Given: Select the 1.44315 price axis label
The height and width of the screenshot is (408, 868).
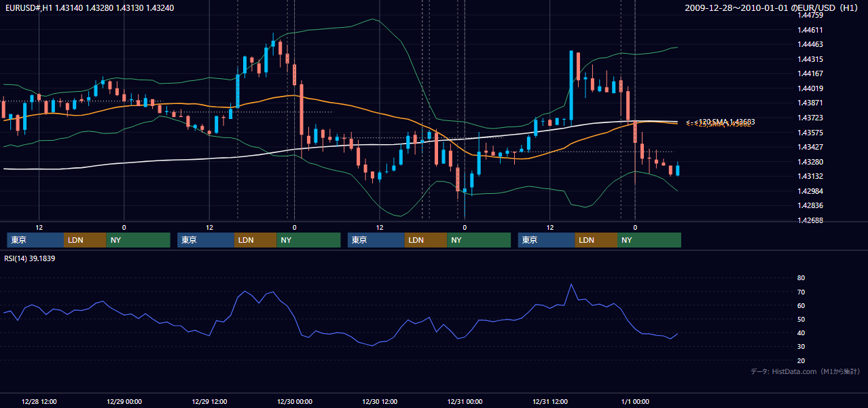Looking at the screenshot, I should coord(810,59).
